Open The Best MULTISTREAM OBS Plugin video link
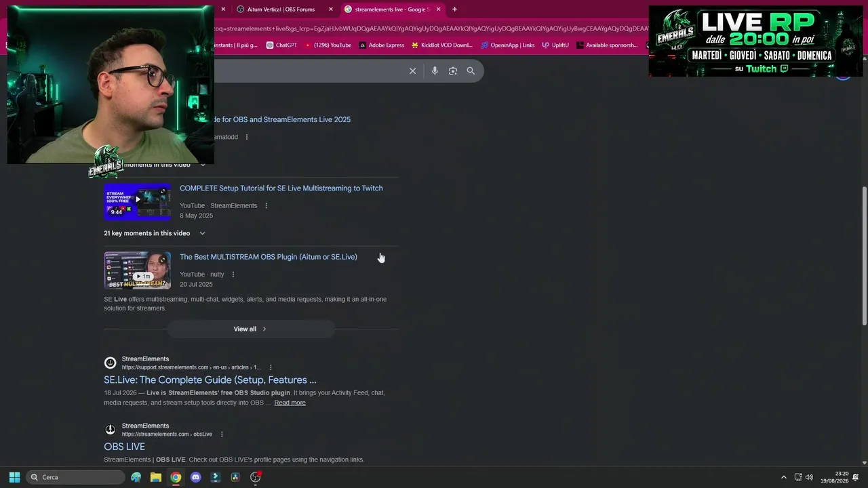The image size is (868, 488). point(269,257)
